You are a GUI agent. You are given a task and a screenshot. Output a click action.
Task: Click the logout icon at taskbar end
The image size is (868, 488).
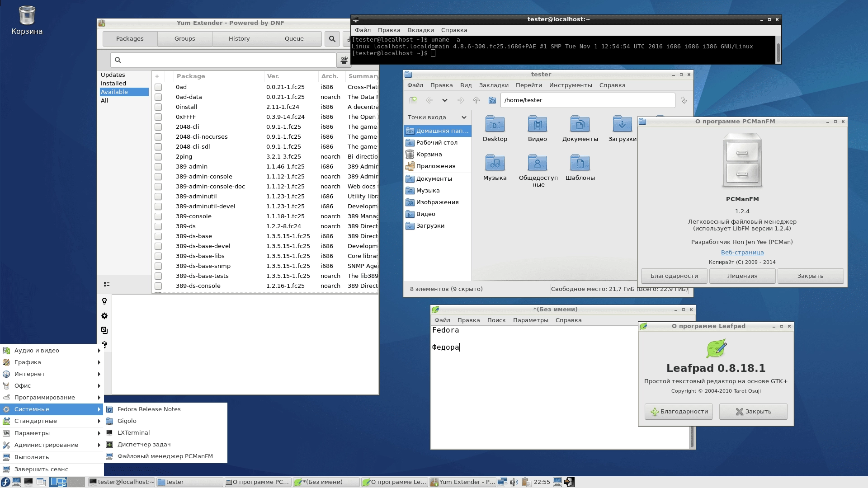[x=569, y=482]
